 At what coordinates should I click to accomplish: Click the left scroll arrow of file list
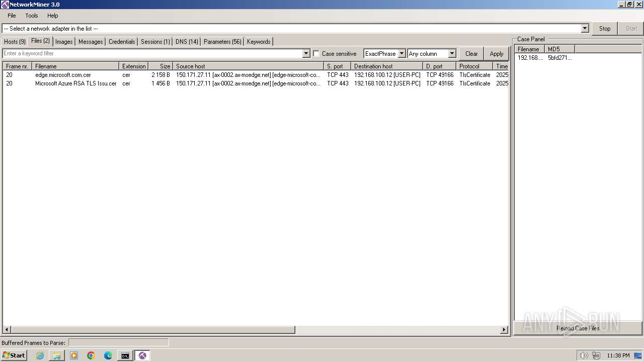(6, 330)
